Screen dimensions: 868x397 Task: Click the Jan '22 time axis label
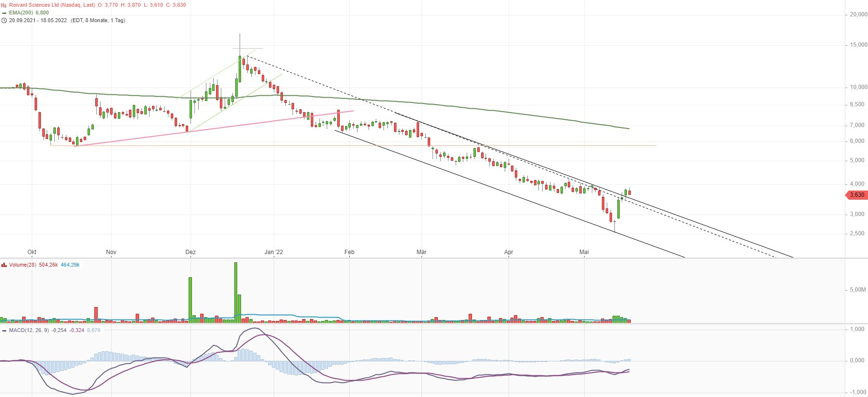point(274,252)
